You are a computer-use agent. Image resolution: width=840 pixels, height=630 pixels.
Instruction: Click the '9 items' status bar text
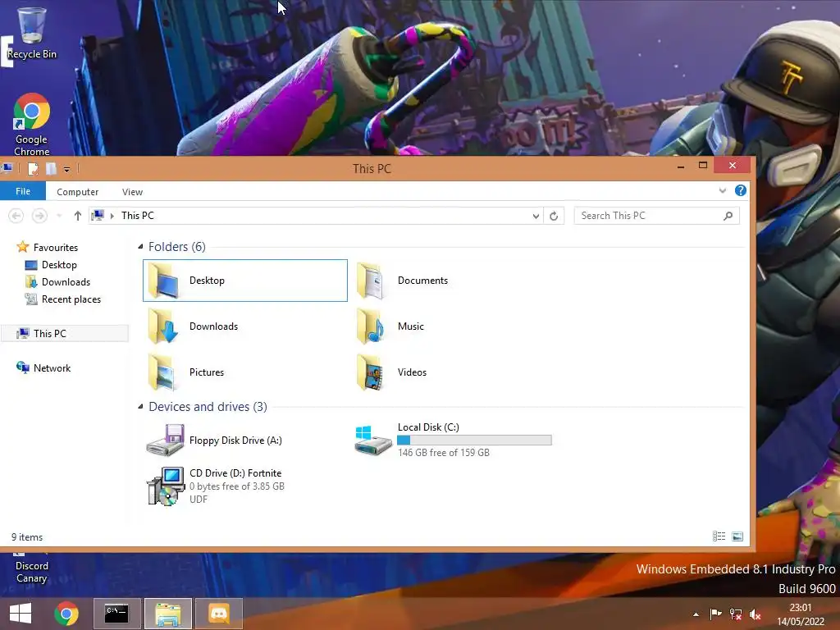point(27,537)
